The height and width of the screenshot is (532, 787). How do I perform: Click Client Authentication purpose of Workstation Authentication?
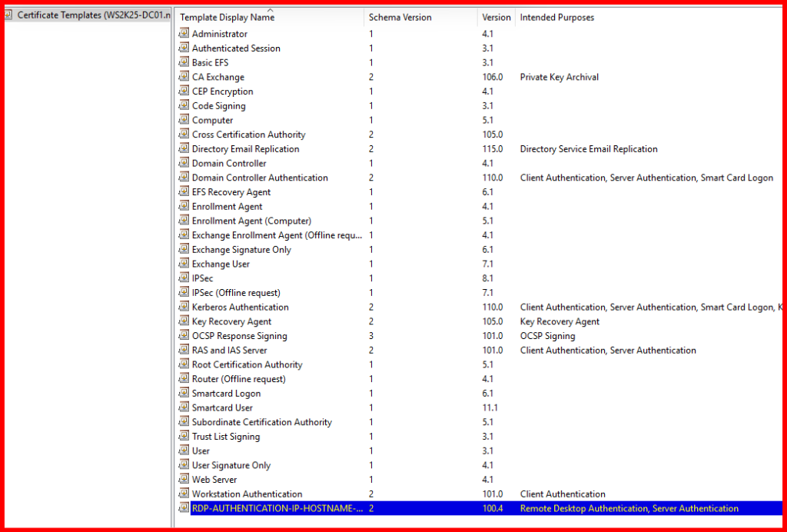[563, 494]
